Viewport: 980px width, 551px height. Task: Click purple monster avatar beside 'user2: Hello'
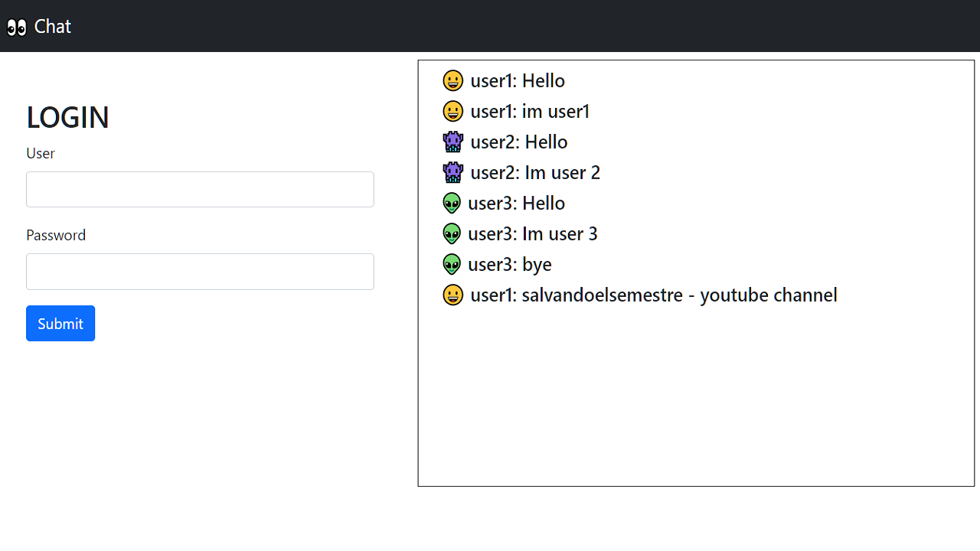[453, 142]
